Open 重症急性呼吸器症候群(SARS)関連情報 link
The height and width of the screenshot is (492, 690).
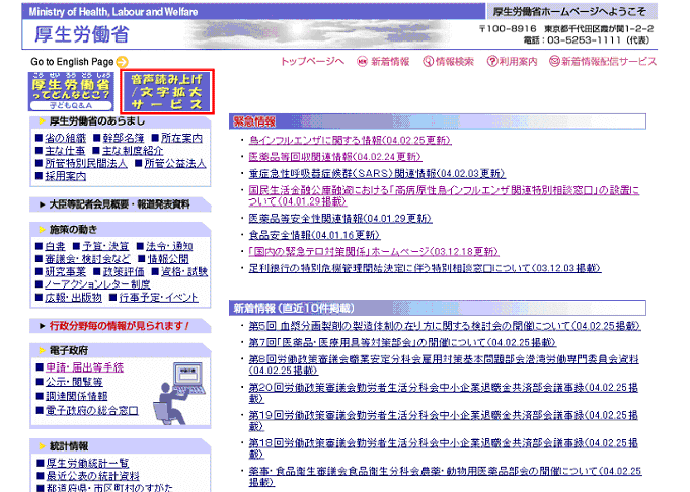pyautogui.click(x=355, y=172)
